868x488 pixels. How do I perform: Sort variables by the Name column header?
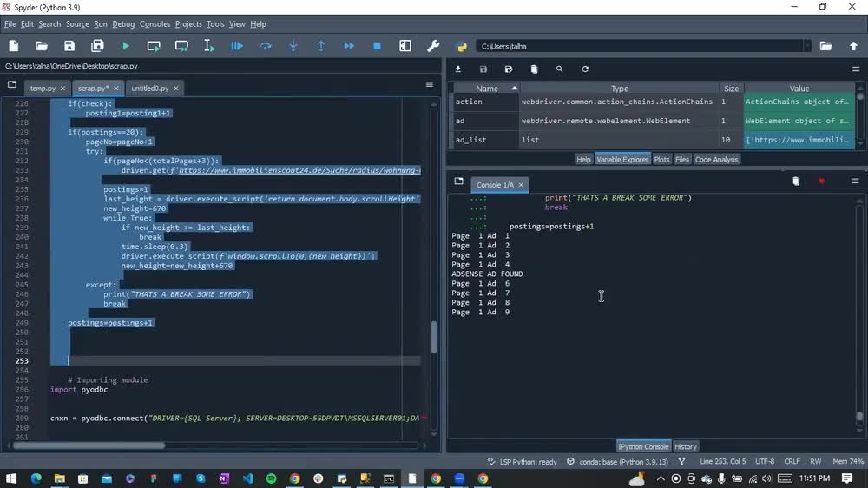487,89
